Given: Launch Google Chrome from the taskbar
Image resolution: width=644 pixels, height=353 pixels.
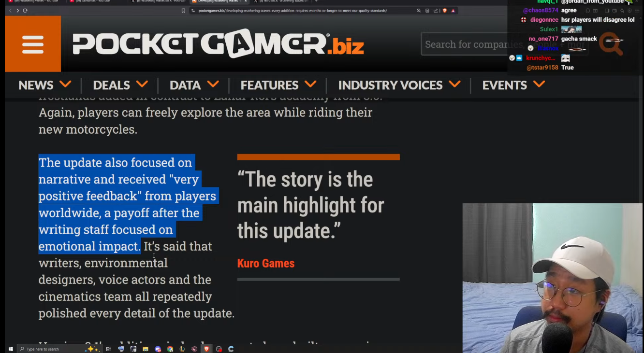Looking at the screenshot, I should coord(170,349).
